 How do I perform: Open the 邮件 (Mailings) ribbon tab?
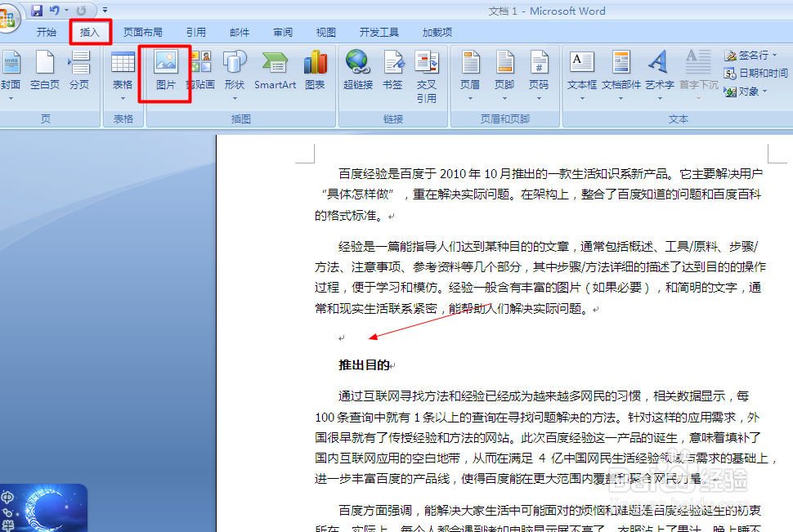point(239,32)
